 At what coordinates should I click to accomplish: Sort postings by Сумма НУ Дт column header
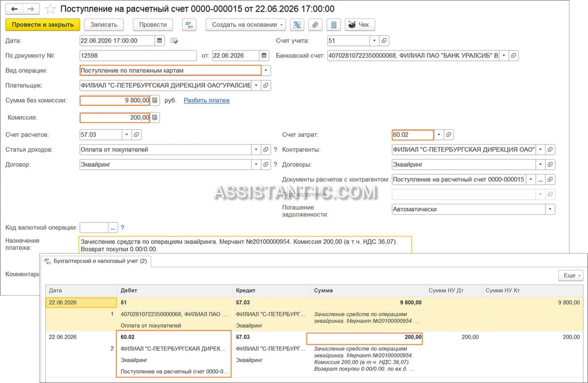click(454, 291)
